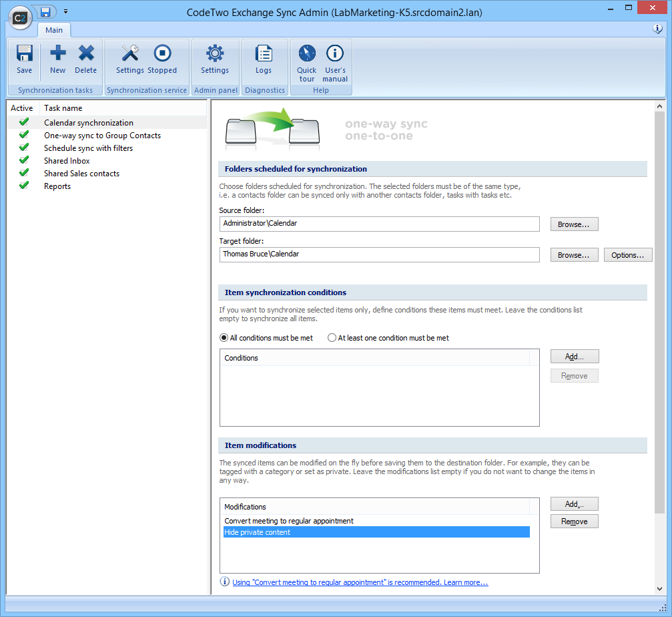Image resolution: width=672 pixels, height=617 pixels.
Task: Click the vertical scrollbar thumb
Action: (x=659, y=312)
